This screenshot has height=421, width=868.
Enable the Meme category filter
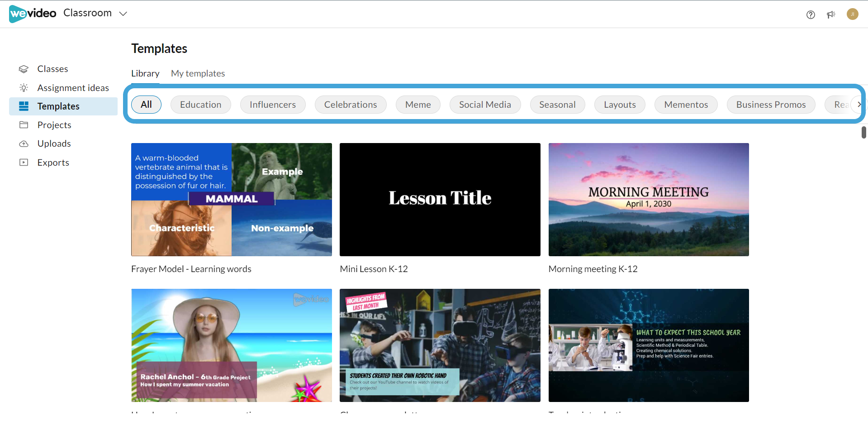click(x=417, y=104)
